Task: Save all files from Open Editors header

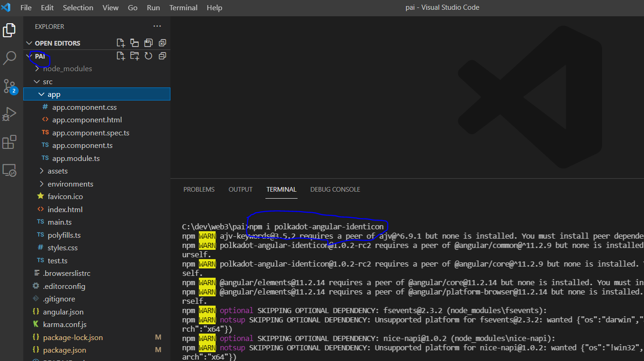Action: point(149,43)
